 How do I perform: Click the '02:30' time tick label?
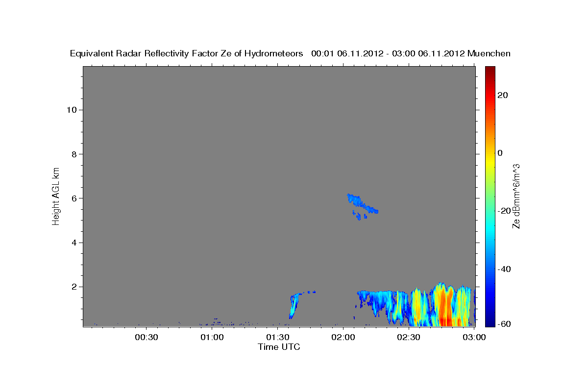[409, 337]
